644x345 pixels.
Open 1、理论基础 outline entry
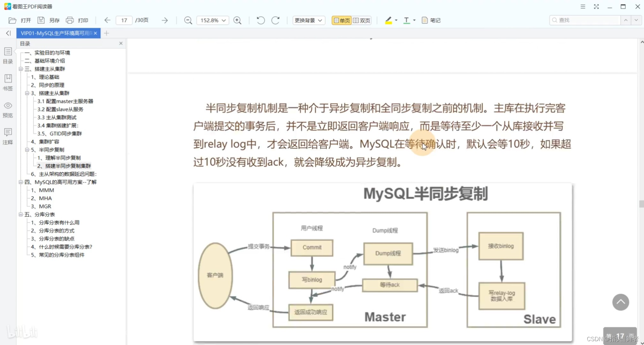(45, 77)
